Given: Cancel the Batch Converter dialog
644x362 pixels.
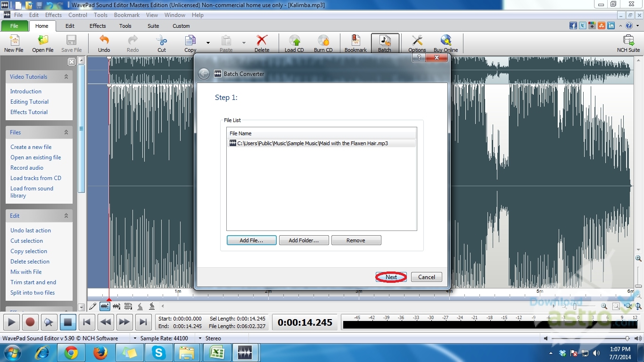Looking at the screenshot, I should 427,277.
